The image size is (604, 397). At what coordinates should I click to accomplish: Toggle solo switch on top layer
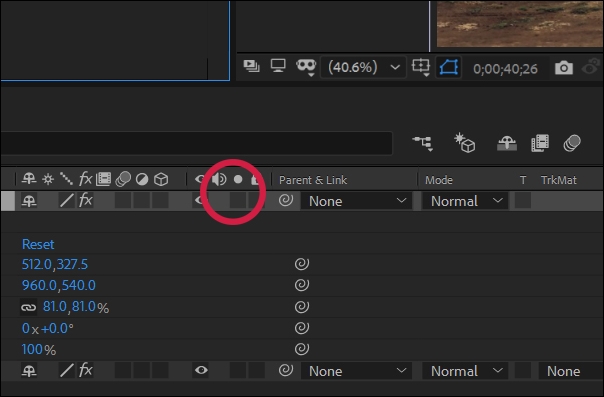tap(237, 201)
